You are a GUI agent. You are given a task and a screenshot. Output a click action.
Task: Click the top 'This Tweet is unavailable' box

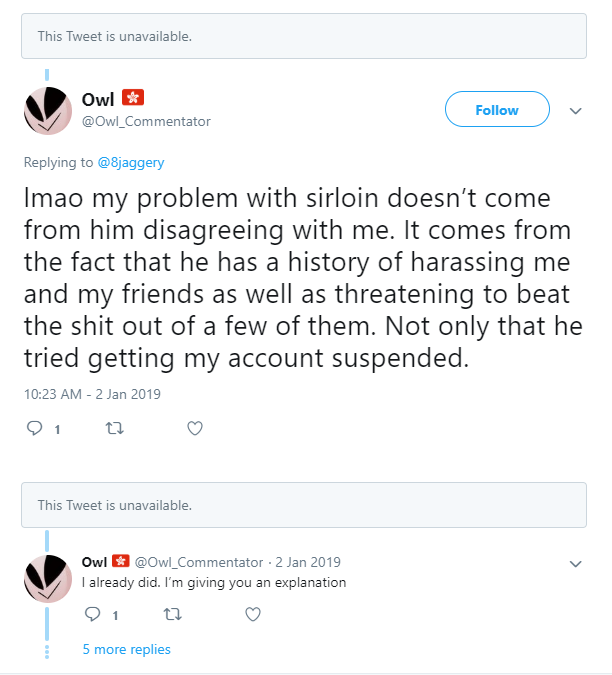(x=304, y=36)
